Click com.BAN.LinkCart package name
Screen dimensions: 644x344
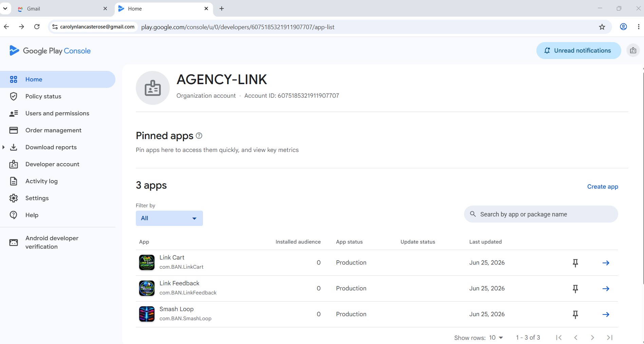182,267
